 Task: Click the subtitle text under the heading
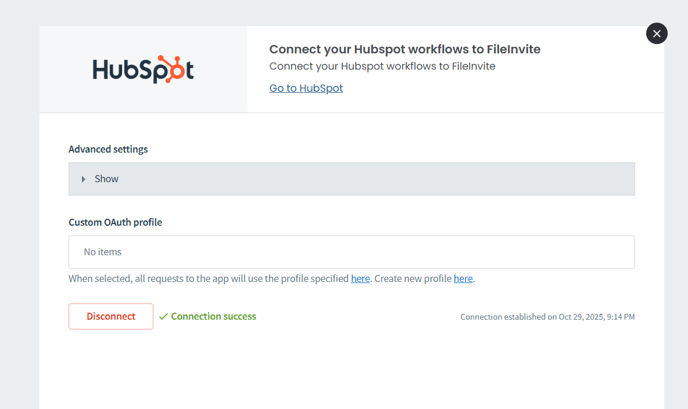[382, 66]
